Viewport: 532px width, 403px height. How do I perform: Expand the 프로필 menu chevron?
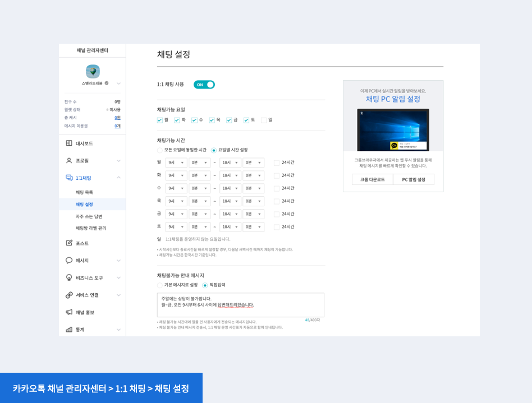pos(118,161)
